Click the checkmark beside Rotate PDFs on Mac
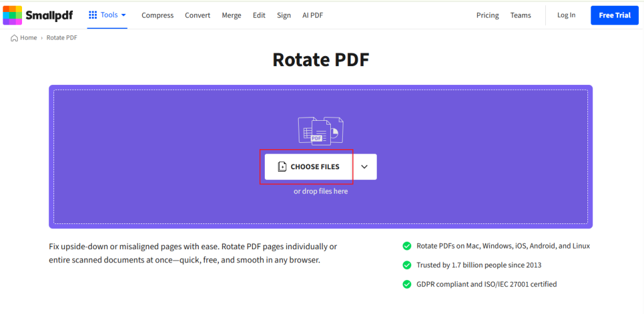The width and height of the screenshot is (644, 314). pos(407,246)
